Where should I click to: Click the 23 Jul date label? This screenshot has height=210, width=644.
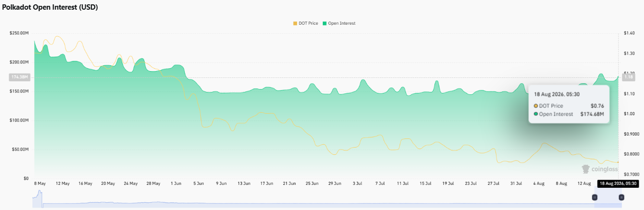point(471,184)
